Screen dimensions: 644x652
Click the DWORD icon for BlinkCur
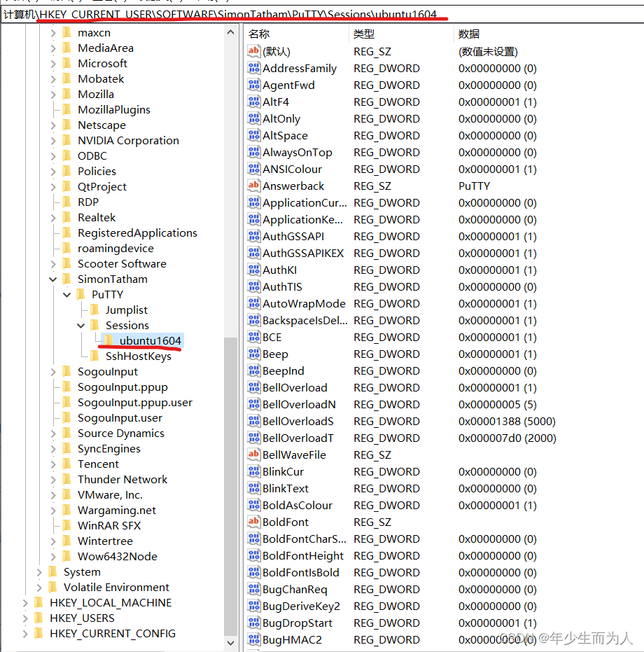(x=253, y=471)
